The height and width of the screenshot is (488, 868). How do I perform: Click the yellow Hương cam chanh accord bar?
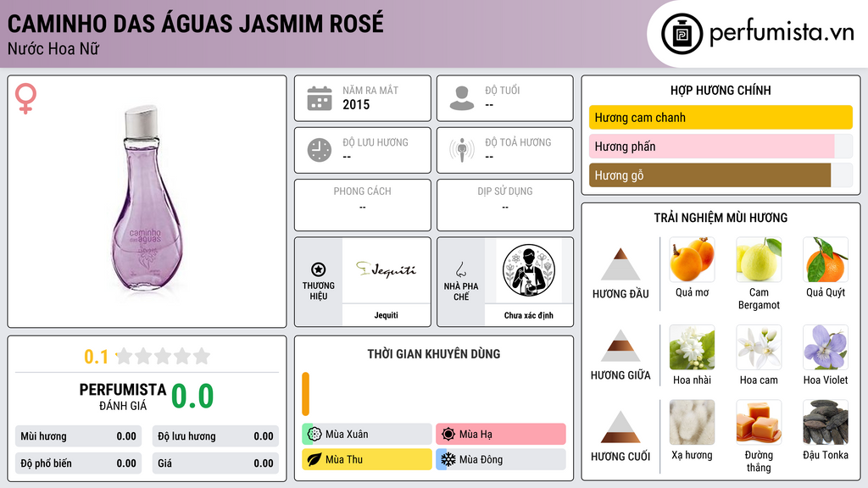pos(721,117)
